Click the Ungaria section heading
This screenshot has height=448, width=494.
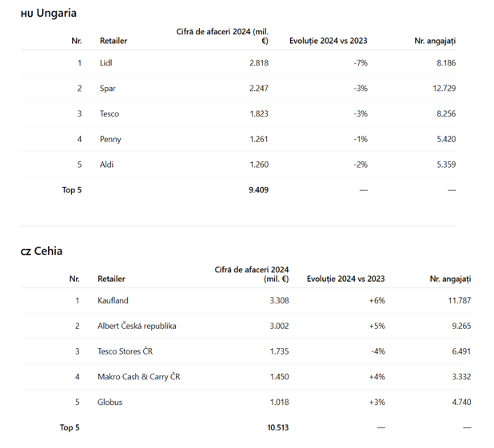(49, 14)
